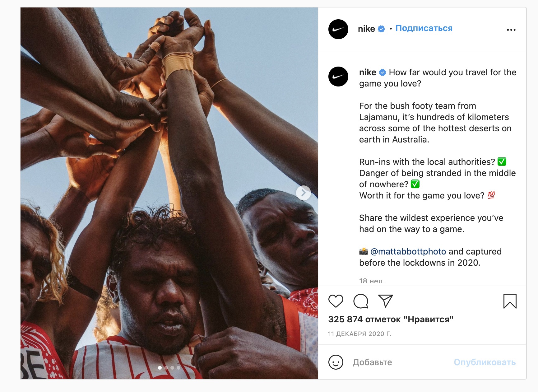
Task: Click the nike username in the header
Action: click(366, 29)
